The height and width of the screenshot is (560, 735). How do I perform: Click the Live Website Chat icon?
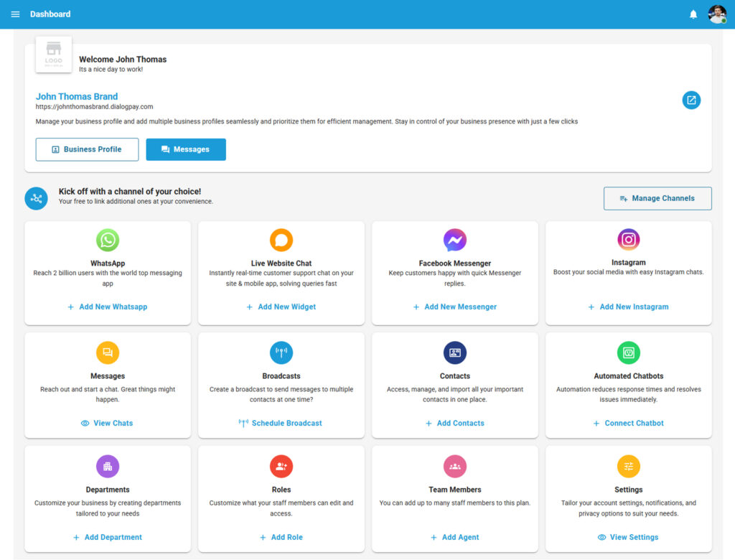coord(281,240)
